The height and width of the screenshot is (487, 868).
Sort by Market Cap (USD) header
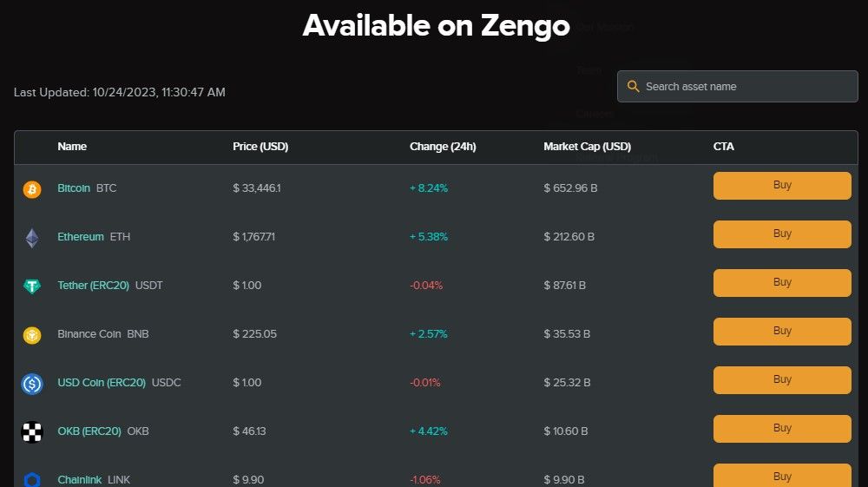coord(587,147)
